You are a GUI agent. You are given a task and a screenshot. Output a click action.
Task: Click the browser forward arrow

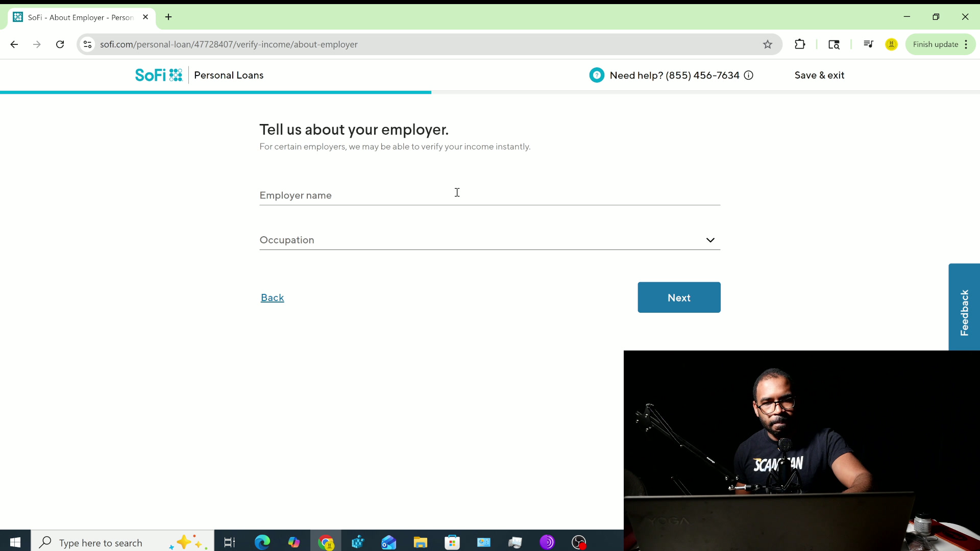37,44
